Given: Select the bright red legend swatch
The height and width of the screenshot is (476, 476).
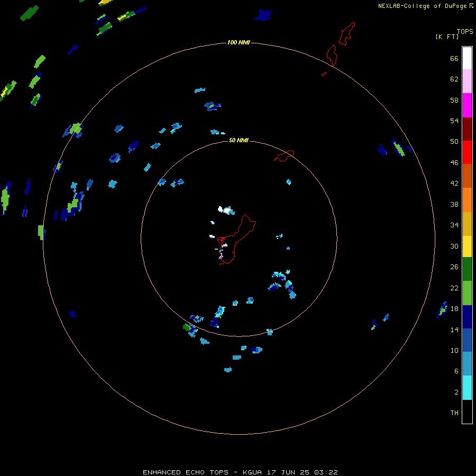Looking at the screenshot, I should 467,152.
